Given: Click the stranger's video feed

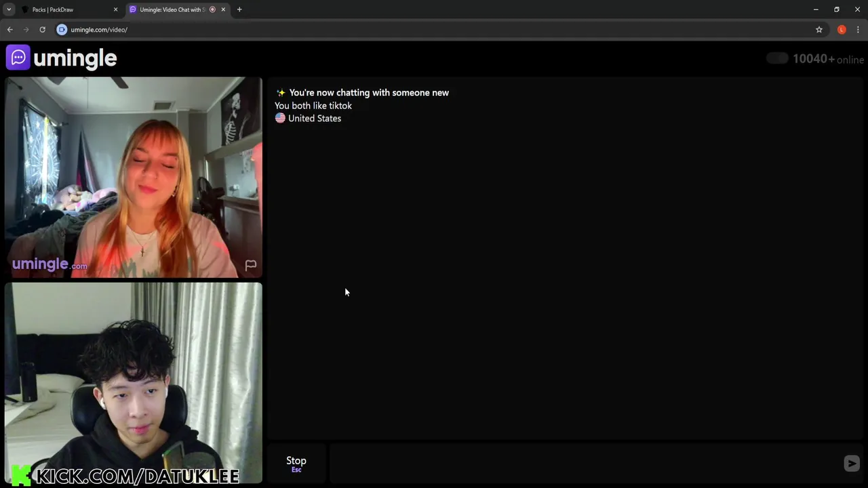Looking at the screenshot, I should pyautogui.click(x=134, y=177).
